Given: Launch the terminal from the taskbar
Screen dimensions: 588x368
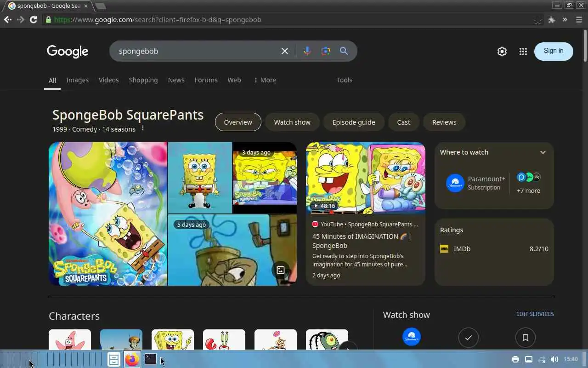Looking at the screenshot, I should point(151,359).
